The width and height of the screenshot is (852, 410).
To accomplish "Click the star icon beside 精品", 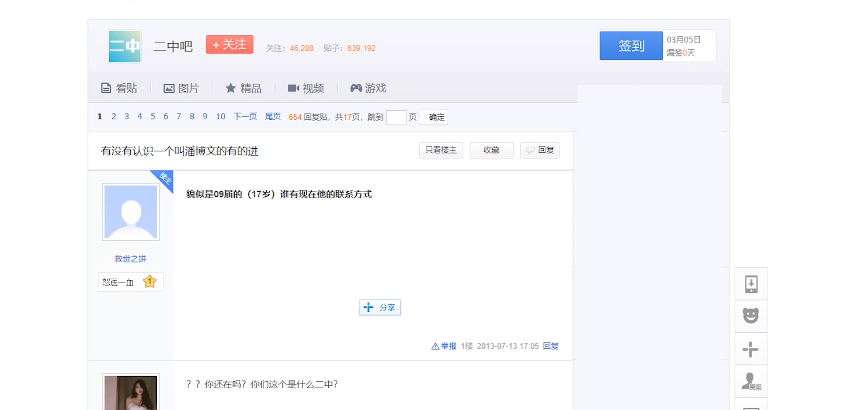I will click(x=230, y=88).
